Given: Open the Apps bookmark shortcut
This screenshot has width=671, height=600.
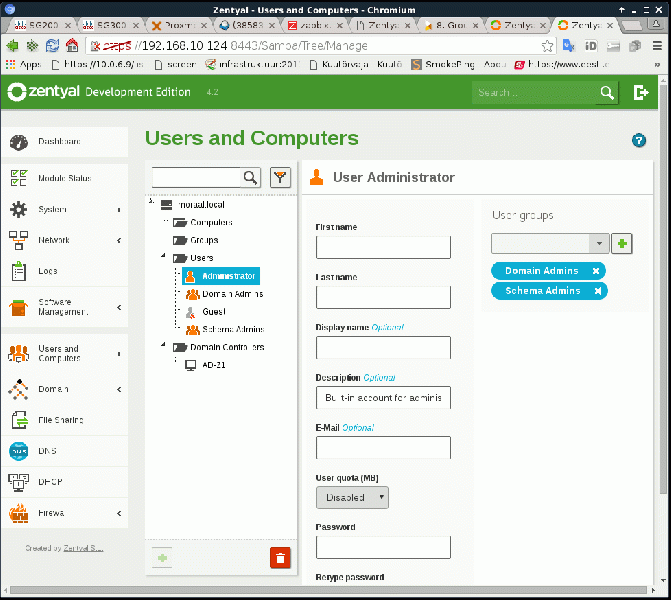Looking at the screenshot, I should coord(24,65).
